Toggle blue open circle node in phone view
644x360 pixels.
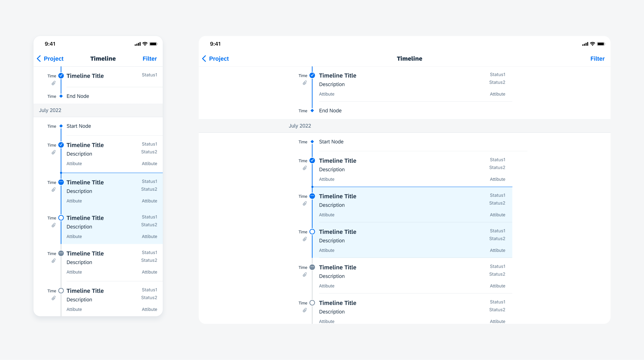(61, 218)
